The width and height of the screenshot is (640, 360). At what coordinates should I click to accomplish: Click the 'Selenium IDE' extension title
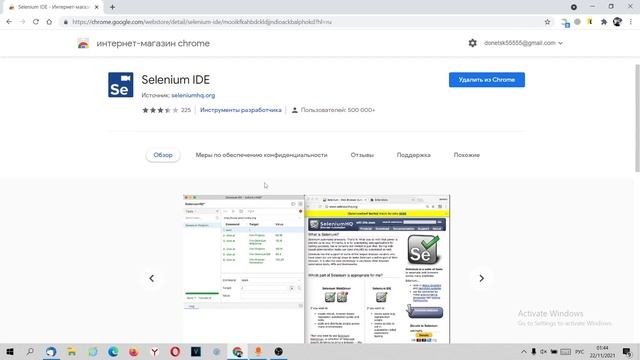pyautogui.click(x=176, y=80)
